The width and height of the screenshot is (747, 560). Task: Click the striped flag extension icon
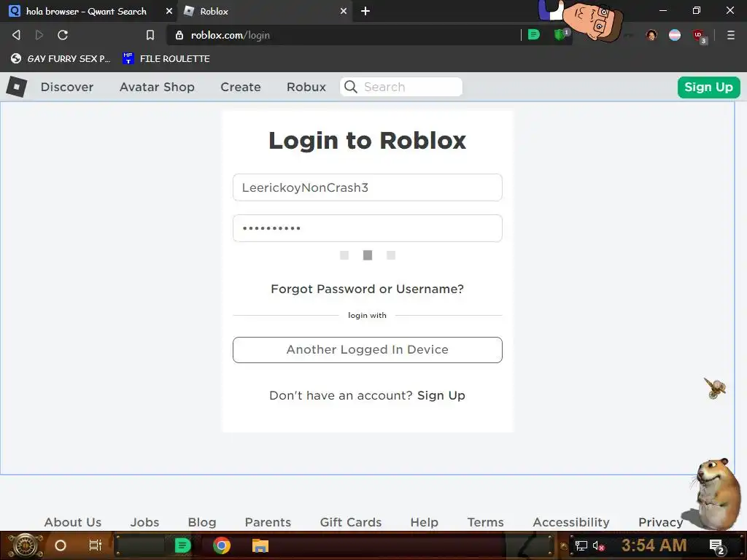point(675,35)
